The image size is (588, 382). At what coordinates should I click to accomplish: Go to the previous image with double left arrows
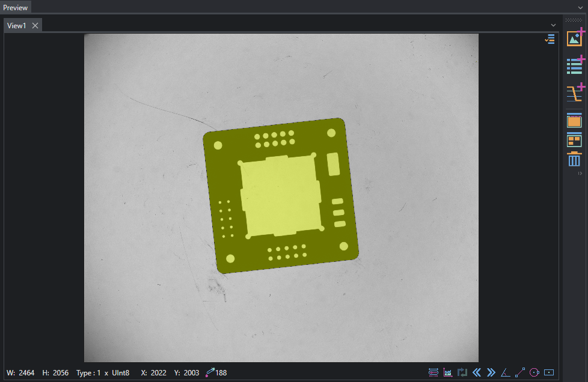coord(477,372)
